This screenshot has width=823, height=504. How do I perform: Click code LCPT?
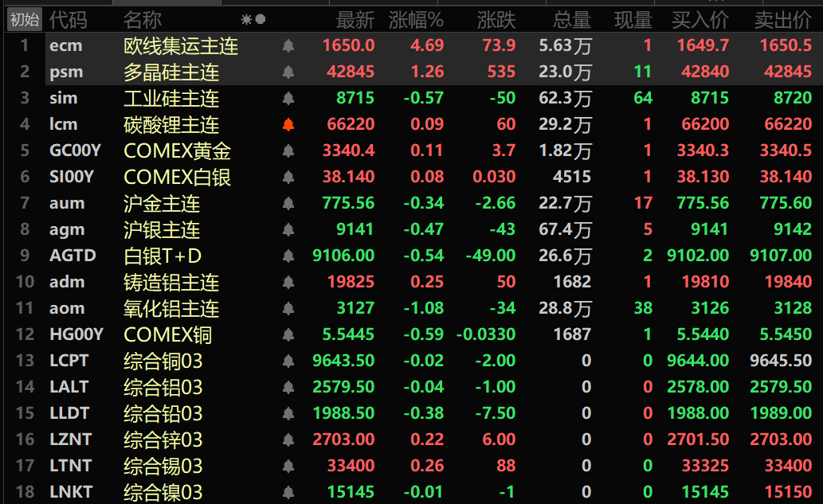(x=69, y=361)
